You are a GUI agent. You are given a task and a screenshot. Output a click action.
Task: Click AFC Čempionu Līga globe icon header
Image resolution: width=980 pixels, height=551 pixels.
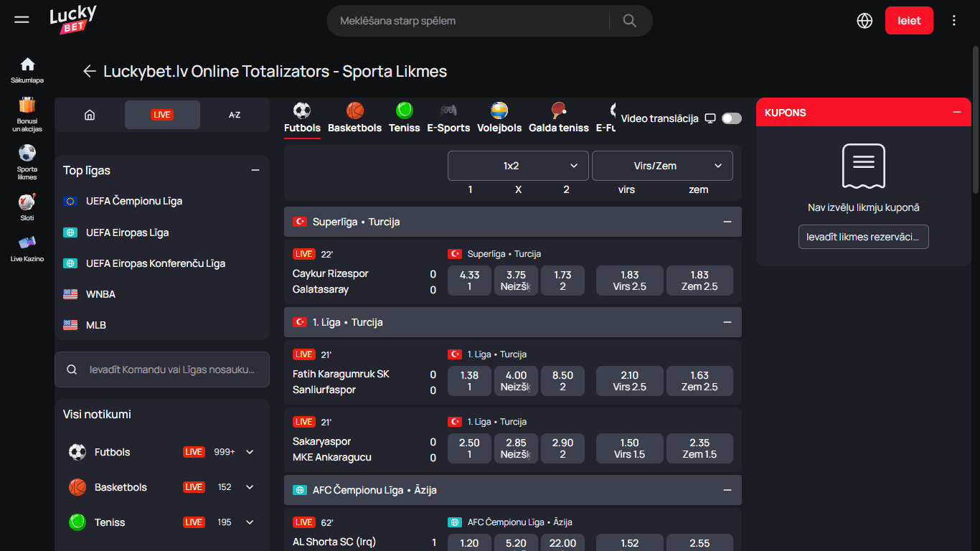tap(300, 490)
